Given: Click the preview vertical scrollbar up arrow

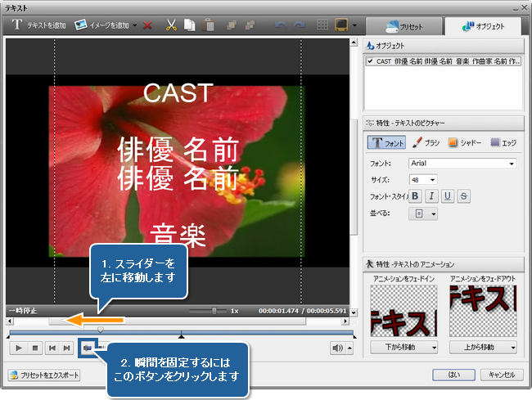Looking at the screenshot, I should click(x=354, y=43).
